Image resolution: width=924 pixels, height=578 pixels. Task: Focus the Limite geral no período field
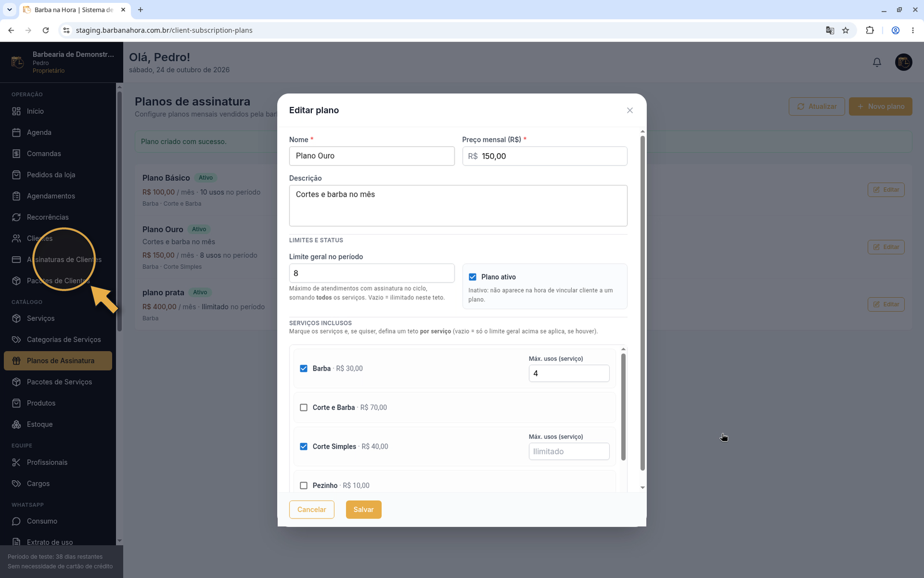pos(372,273)
